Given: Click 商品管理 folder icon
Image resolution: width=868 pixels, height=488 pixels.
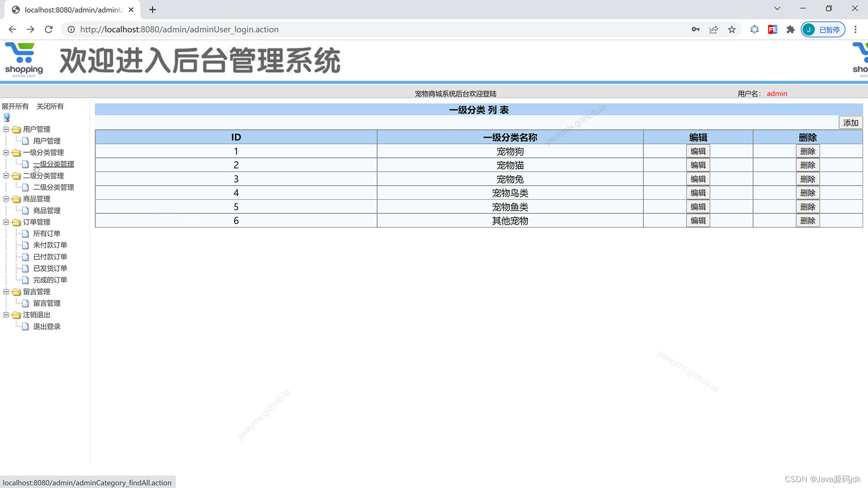Looking at the screenshot, I should tap(17, 199).
